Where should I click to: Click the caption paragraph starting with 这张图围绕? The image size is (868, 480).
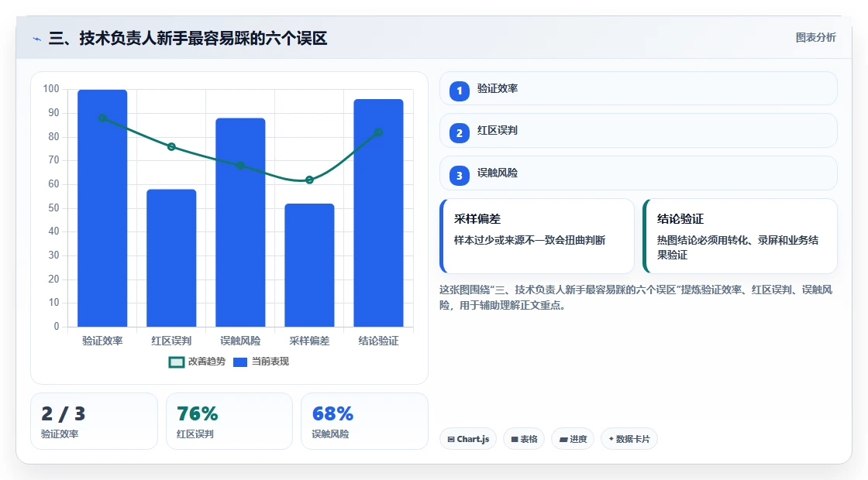(x=636, y=297)
